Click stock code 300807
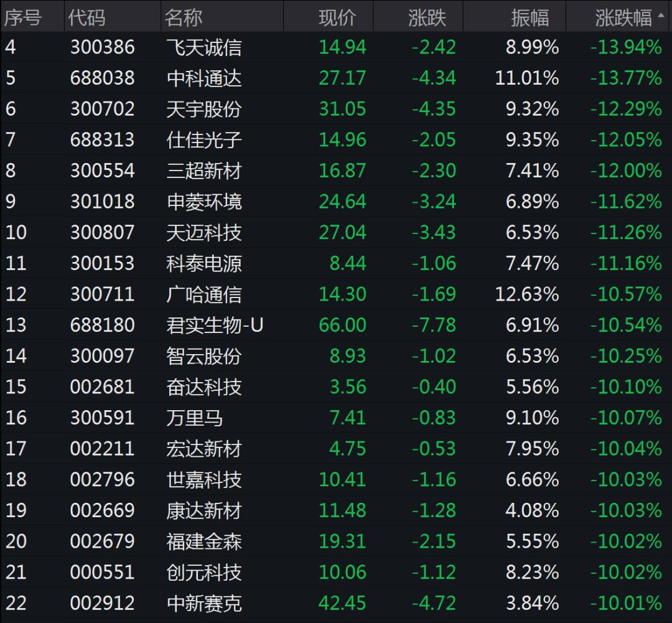 (103, 232)
